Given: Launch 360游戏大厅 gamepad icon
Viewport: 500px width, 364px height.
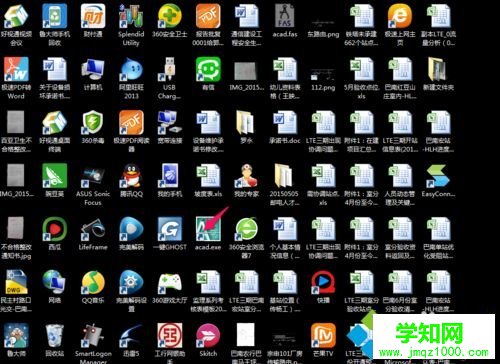Looking at the screenshot, I should [x=170, y=282].
